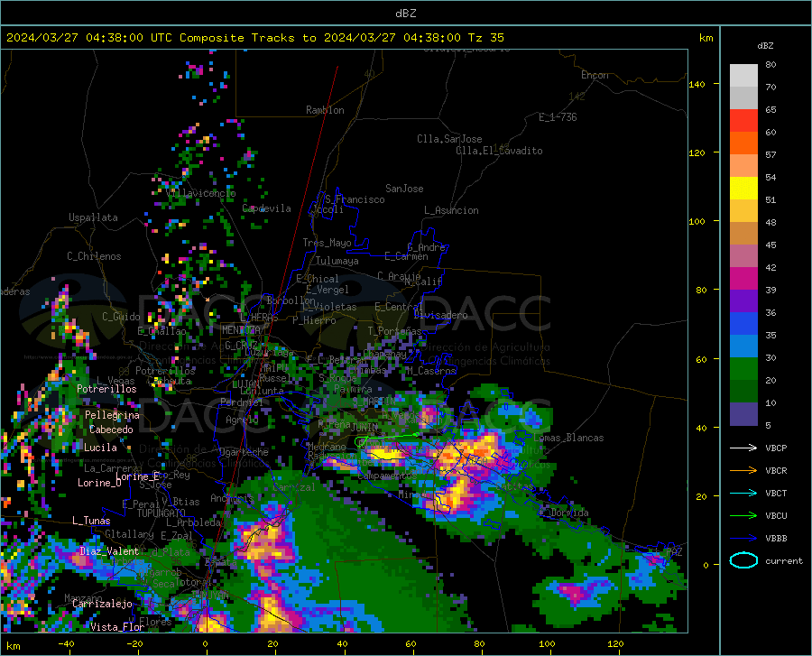Click the green VBCU arrow in legend

pyautogui.click(x=743, y=516)
